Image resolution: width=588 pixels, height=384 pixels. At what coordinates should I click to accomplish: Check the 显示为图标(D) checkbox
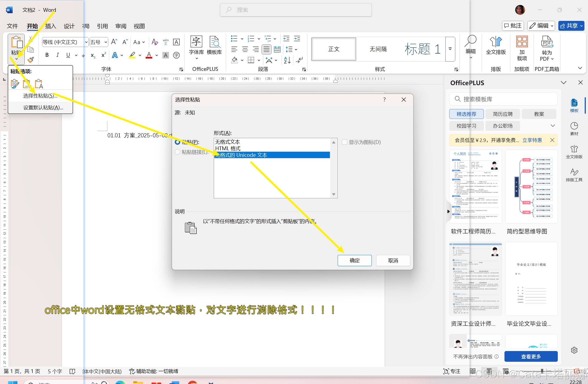click(344, 142)
